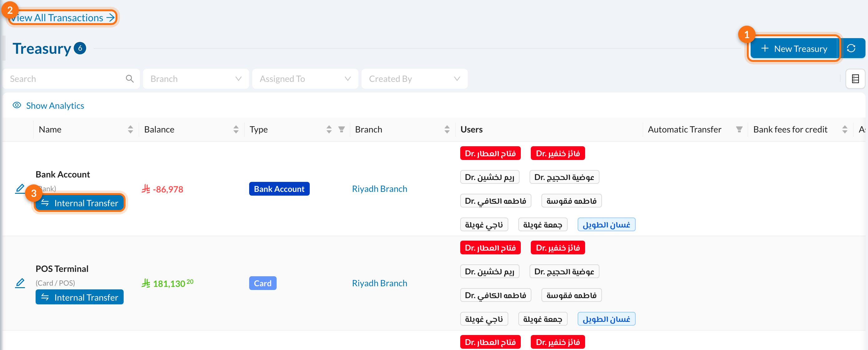Toggle Show Analytics eye option
This screenshot has height=350, width=868.
(x=48, y=106)
